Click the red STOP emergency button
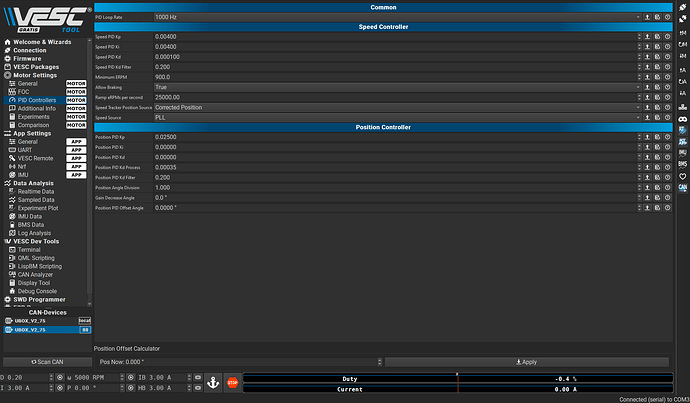 pyautogui.click(x=232, y=382)
